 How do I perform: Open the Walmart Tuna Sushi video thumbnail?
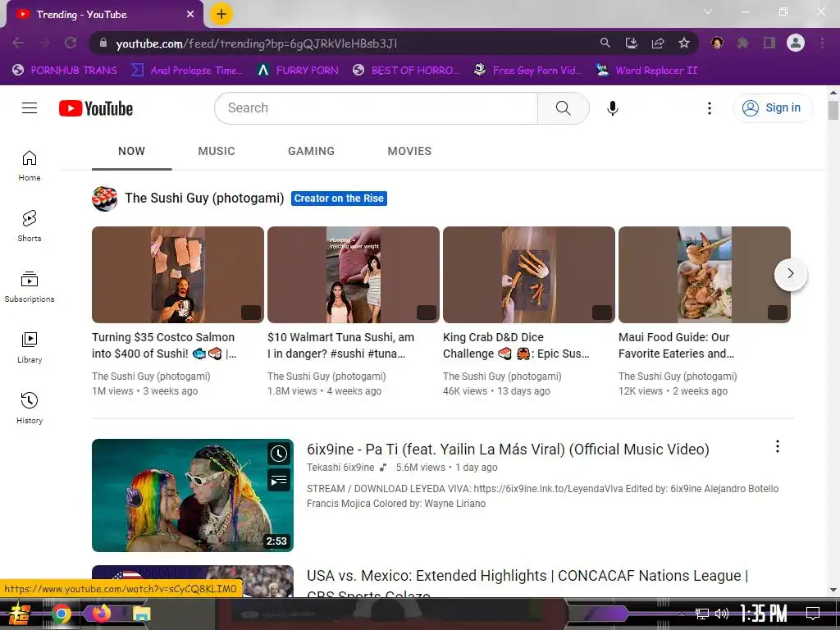point(354,274)
